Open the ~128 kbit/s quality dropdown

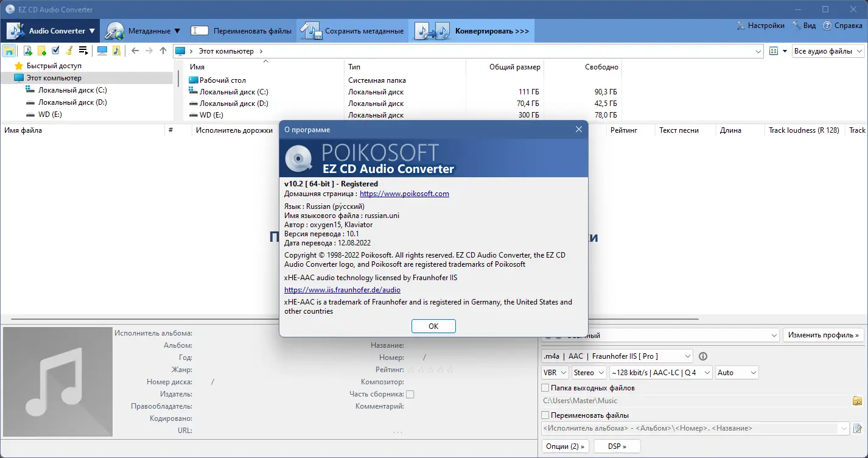tap(661, 372)
